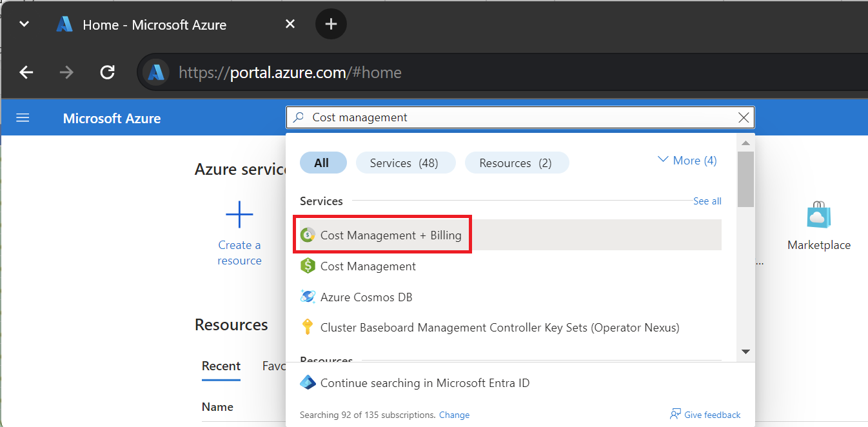Click the dropdown scrollbar down arrow

click(x=745, y=352)
